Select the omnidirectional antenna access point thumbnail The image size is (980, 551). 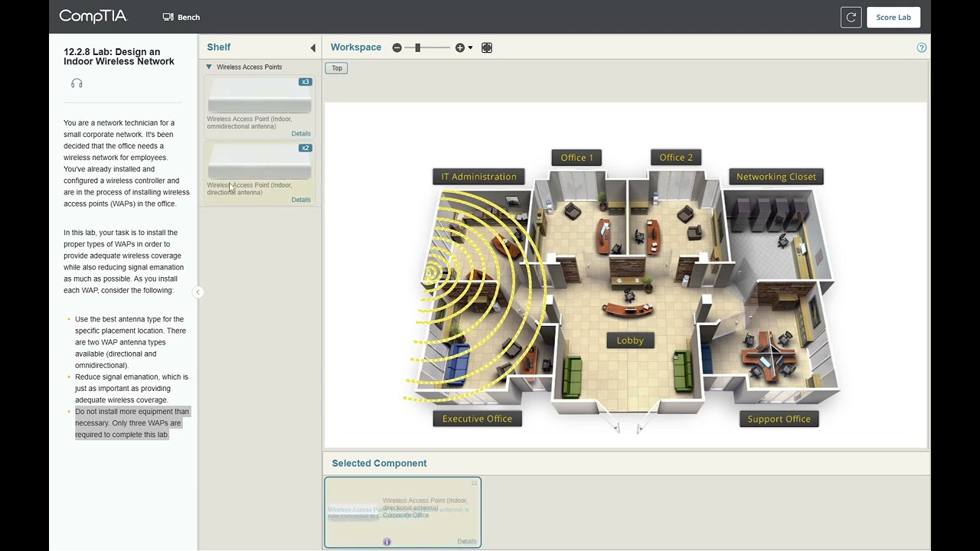point(260,95)
